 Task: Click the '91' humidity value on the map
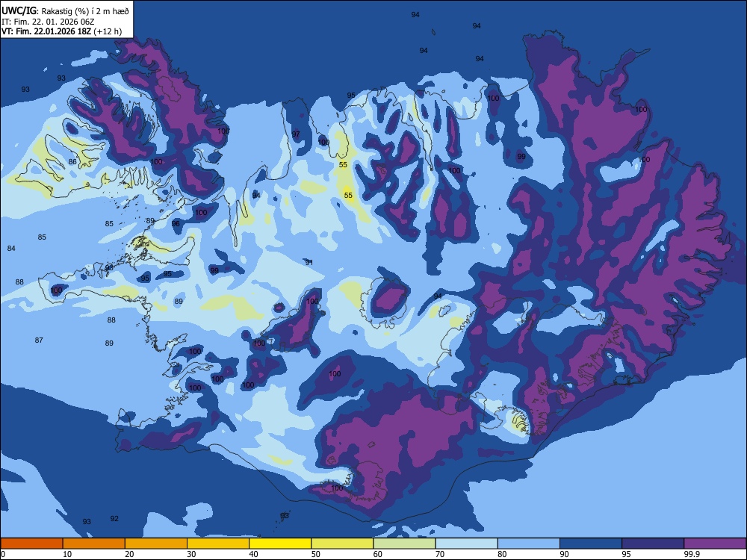coord(309,262)
